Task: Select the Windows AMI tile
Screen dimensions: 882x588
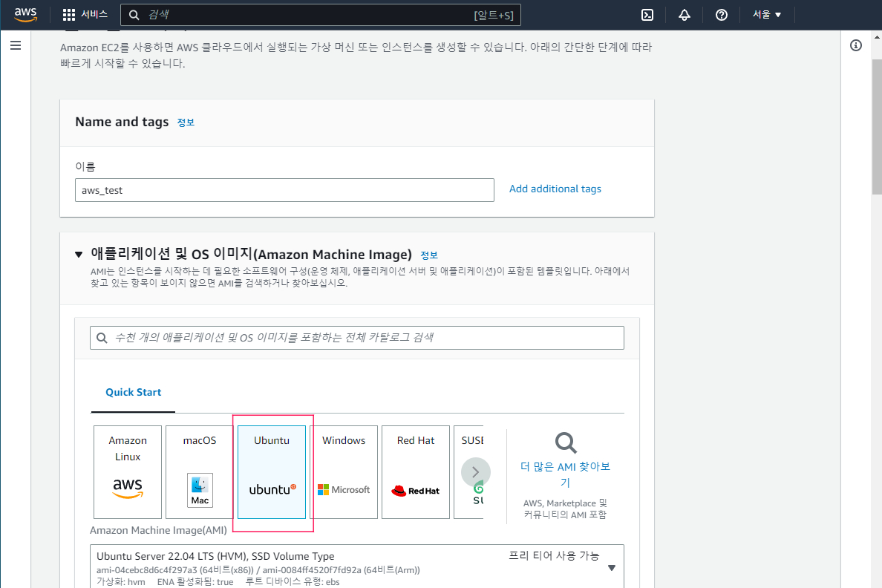Action: pyautogui.click(x=344, y=472)
